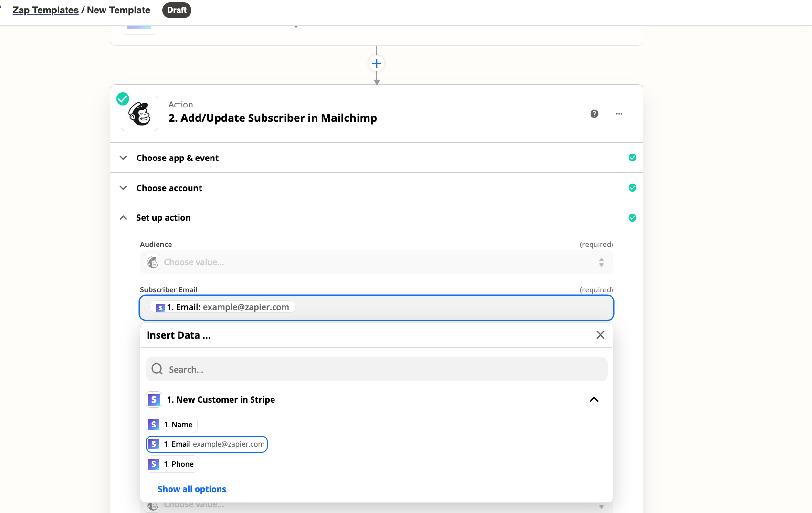Click the Insert Data search field
812x513 pixels.
(376, 369)
